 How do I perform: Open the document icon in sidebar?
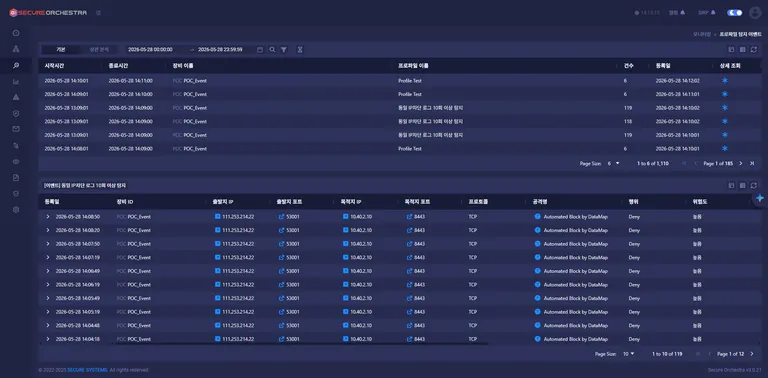(16, 177)
